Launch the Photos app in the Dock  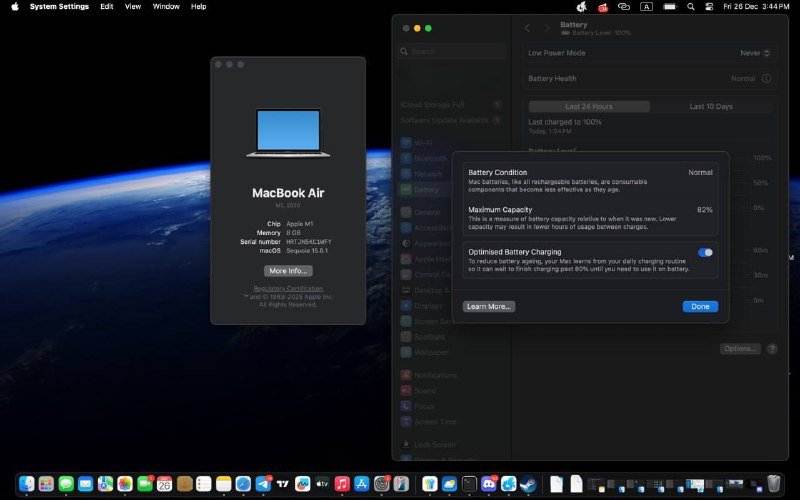point(124,483)
